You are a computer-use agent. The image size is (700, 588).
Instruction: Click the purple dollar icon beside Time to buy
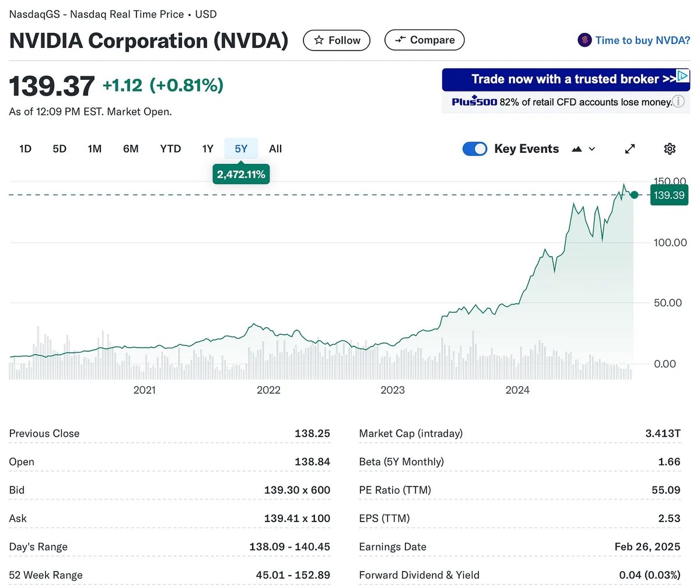[584, 40]
